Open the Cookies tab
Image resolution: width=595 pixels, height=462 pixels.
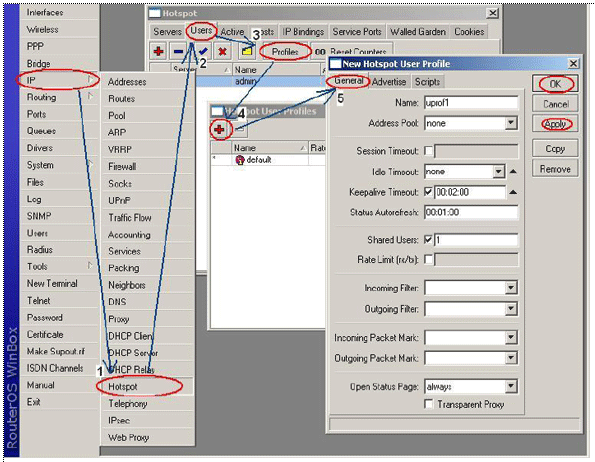(469, 32)
